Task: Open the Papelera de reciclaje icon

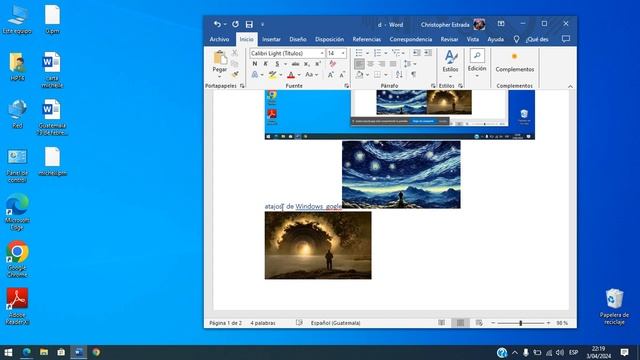Action: pos(614,307)
